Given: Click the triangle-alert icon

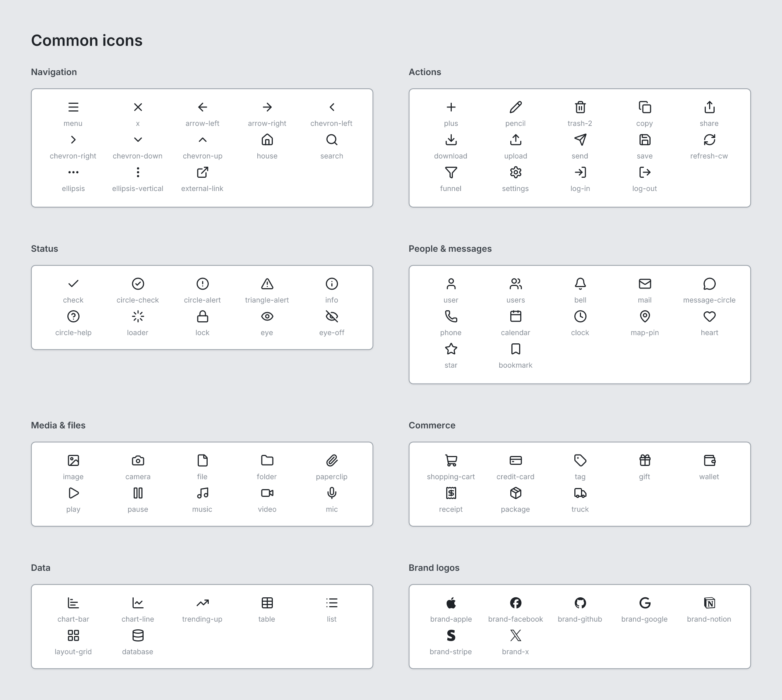Looking at the screenshot, I should tap(267, 284).
